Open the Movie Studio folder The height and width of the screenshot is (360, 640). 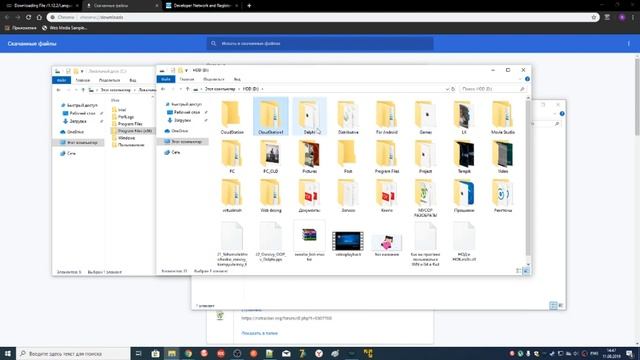pyautogui.click(x=502, y=117)
